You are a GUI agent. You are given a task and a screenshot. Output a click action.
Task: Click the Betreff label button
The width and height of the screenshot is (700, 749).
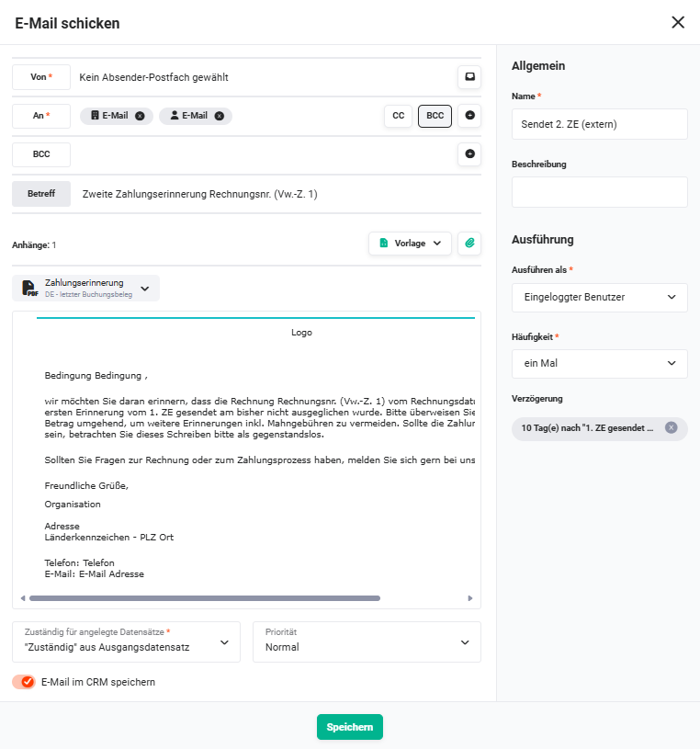tap(41, 194)
